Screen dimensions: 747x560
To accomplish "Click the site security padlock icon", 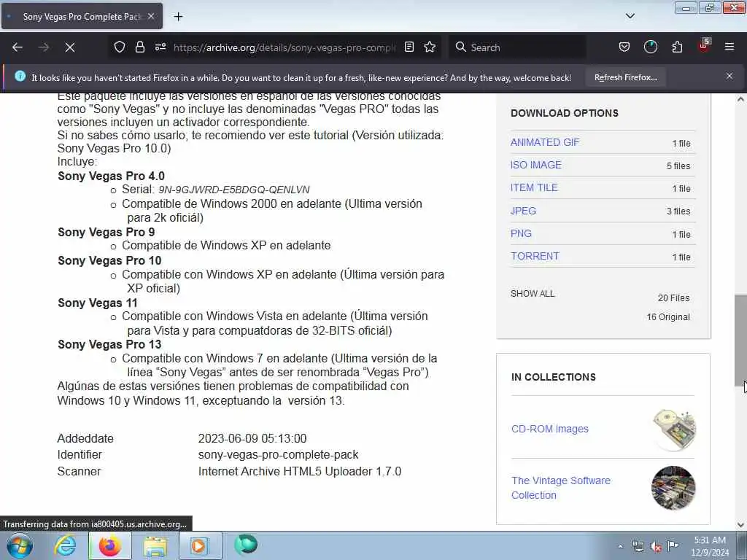I will point(139,47).
